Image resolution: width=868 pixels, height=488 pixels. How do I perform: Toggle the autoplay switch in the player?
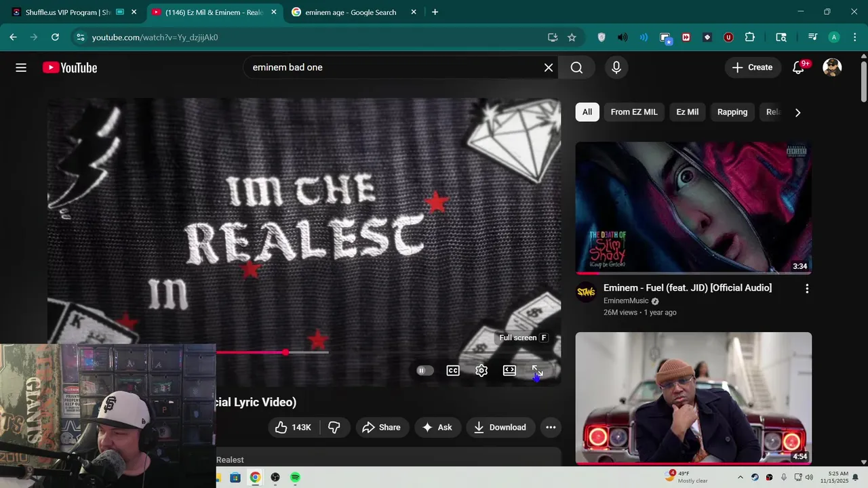425,371
